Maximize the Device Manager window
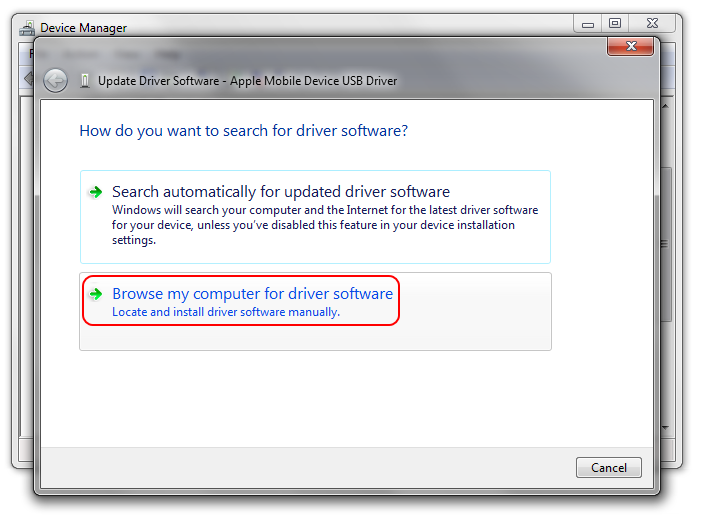This screenshot has height=515, width=702. click(614, 23)
